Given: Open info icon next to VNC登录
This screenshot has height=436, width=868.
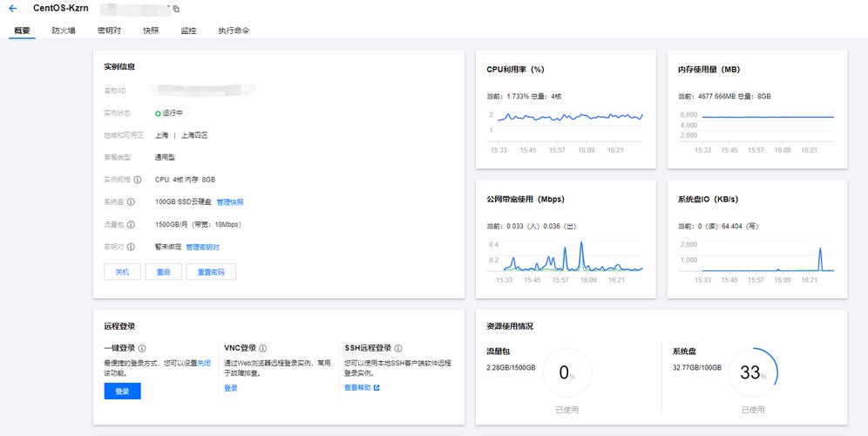Looking at the screenshot, I should pyautogui.click(x=263, y=348).
